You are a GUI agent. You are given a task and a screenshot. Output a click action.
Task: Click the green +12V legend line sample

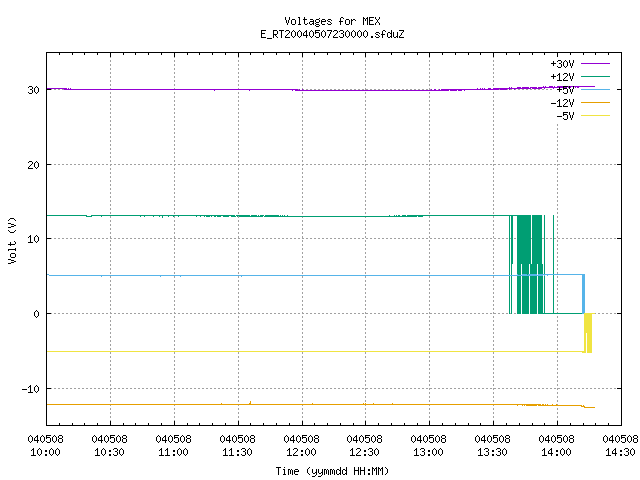tap(595, 76)
